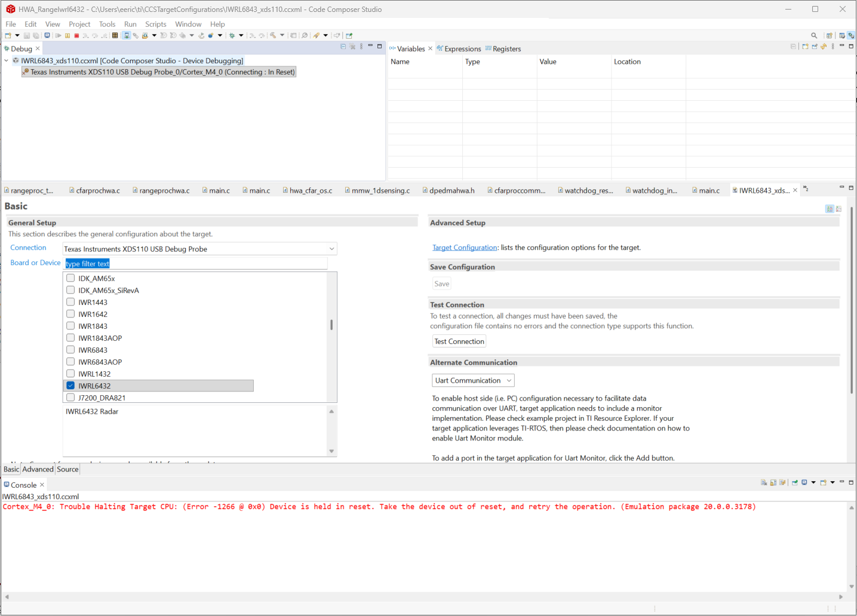The width and height of the screenshot is (857, 616).
Task: Collapse the IWRL6843_xds110.ccxml debug tree node
Action: [7, 61]
